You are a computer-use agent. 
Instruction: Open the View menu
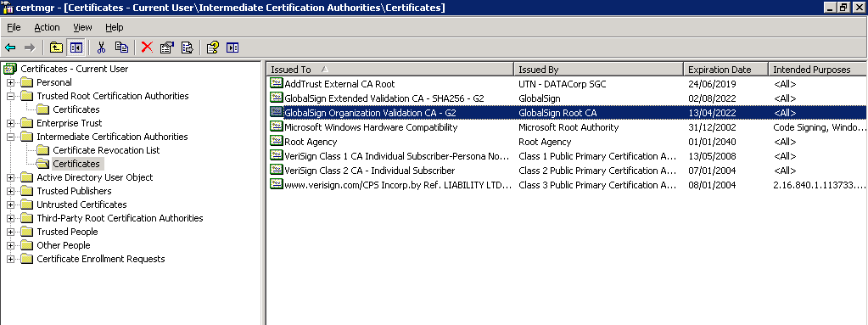pos(82,27)
